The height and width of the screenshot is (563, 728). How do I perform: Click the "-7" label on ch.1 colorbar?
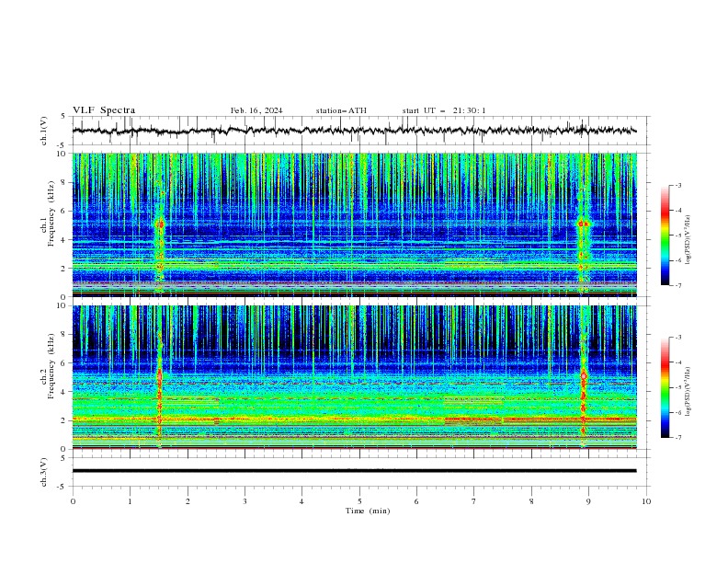pos(678,285)
